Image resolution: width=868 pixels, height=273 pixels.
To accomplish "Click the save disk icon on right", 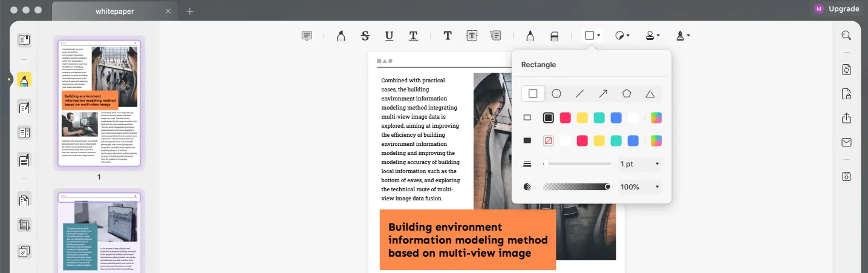I will (x=846, y=177).
